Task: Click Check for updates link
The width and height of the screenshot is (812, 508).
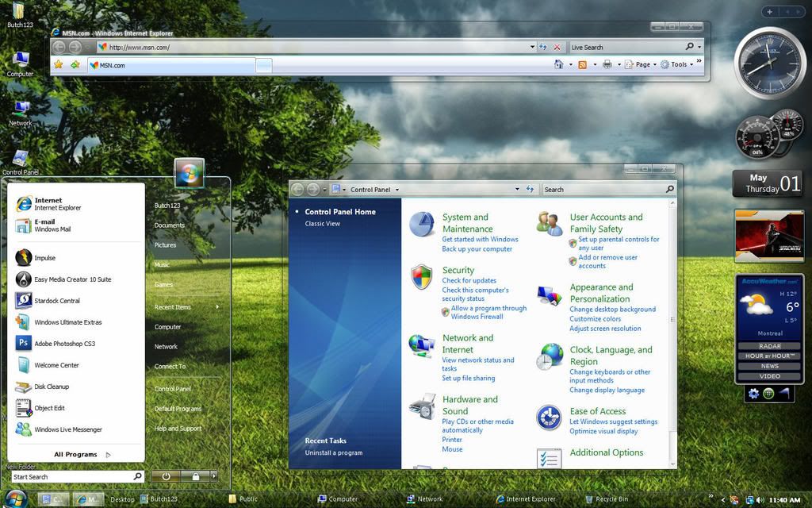Action: pos(469,280)
